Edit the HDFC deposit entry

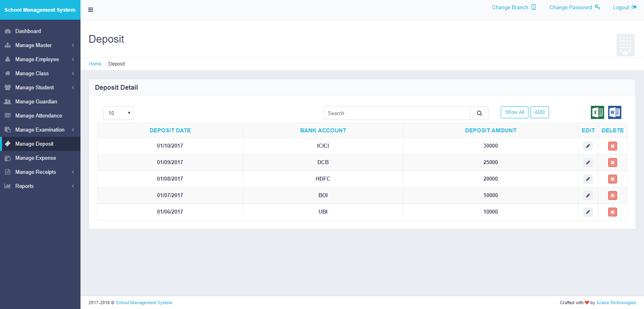pyautogui.click(x=588, y=179)
